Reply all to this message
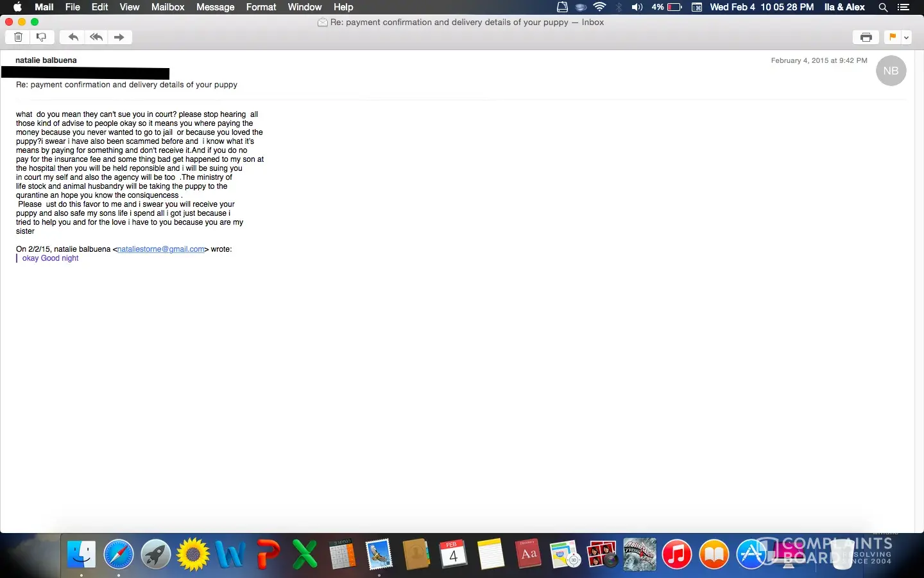 (x=96, y=37)
